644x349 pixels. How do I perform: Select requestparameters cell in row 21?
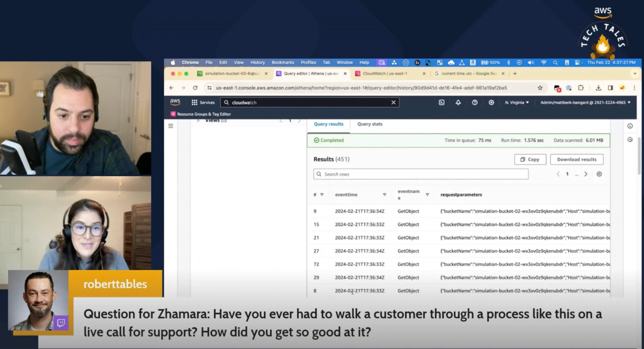coord(525,238)
